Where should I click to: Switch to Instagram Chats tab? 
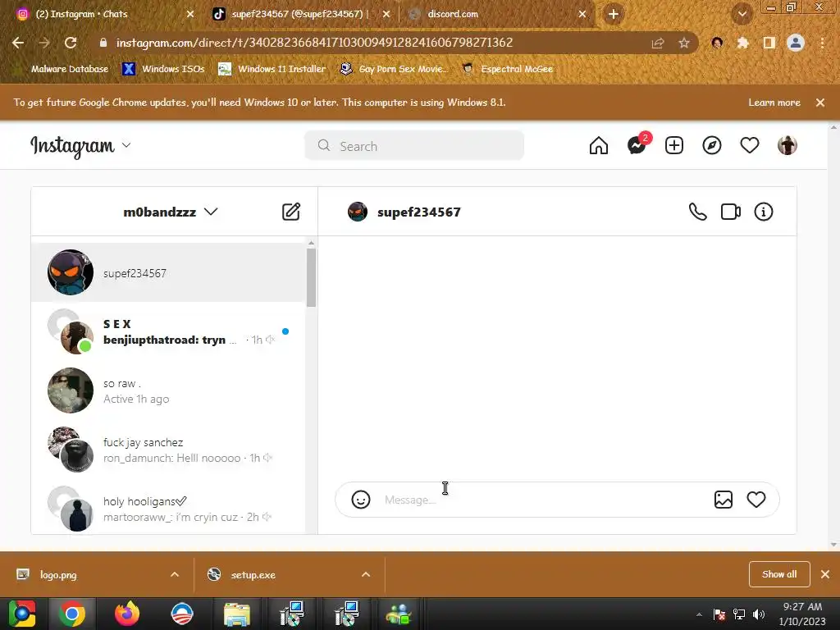[81, 14]
